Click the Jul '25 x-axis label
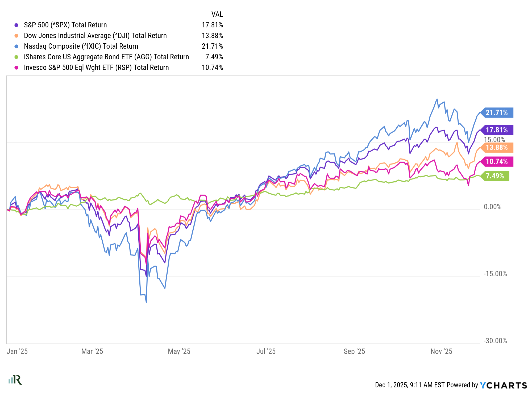 coord(266,352)
